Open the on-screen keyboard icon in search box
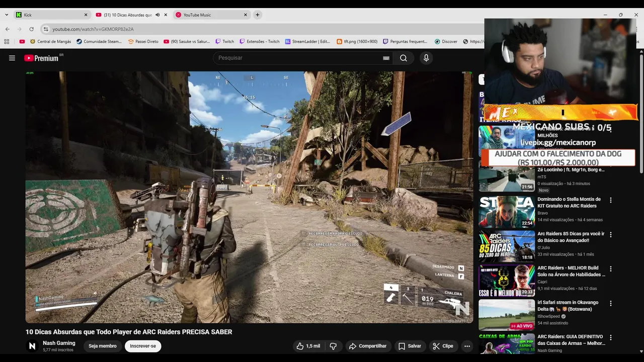Screen dimensions: 644x362 pyautogui.click(x=386, y=58)
